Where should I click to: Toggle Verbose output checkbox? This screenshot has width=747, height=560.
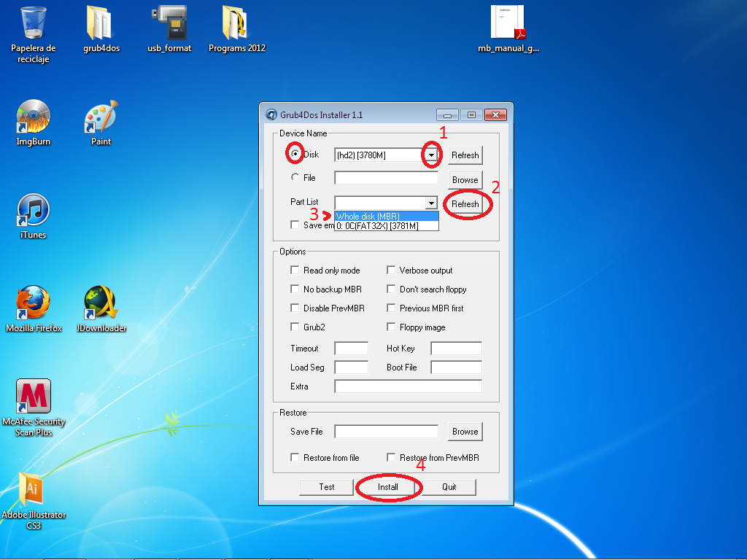point(392,271)
